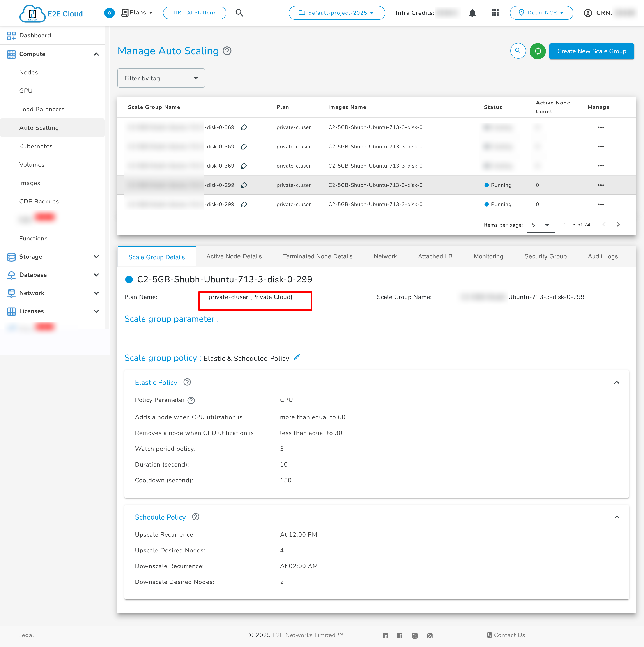Click the refresh icon on Manage Auto Scaling

click(538, 51)
